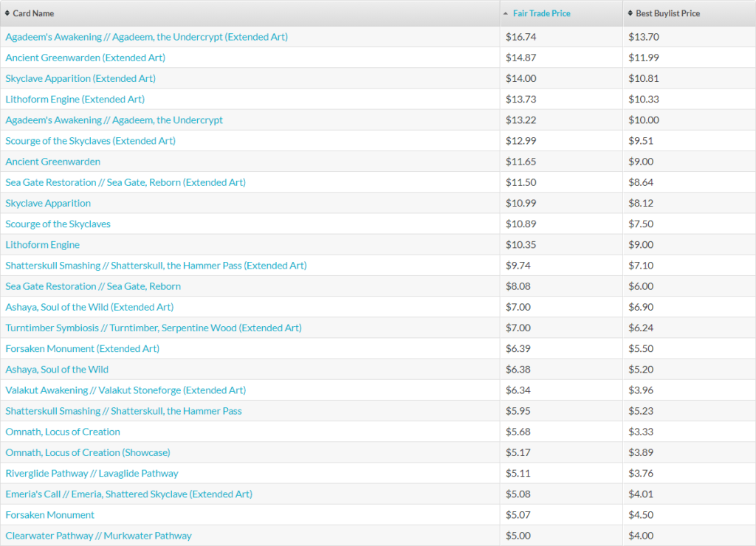Screen dimensions: 756x546
Task: Open Sea Gate Restoration (Extended Art) link
Action: pyautogui.click(x=126, y=182)
